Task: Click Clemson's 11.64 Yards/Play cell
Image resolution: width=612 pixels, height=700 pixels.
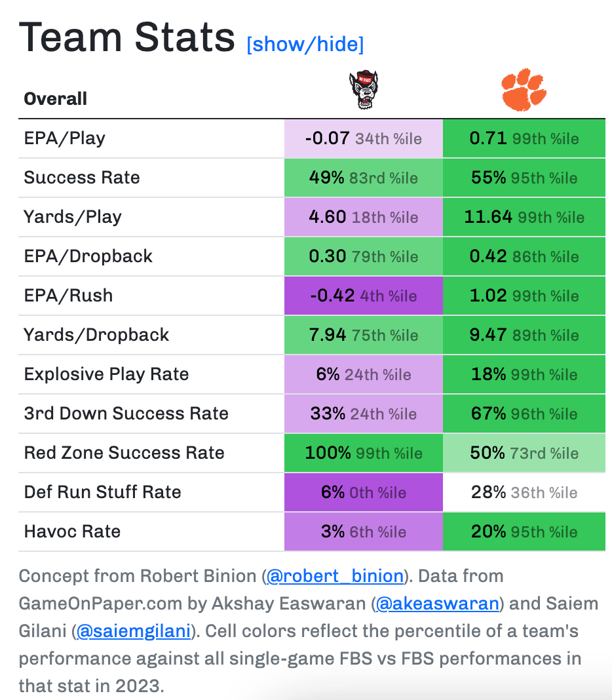Action: pyautogui.click(x=524, y=217)
